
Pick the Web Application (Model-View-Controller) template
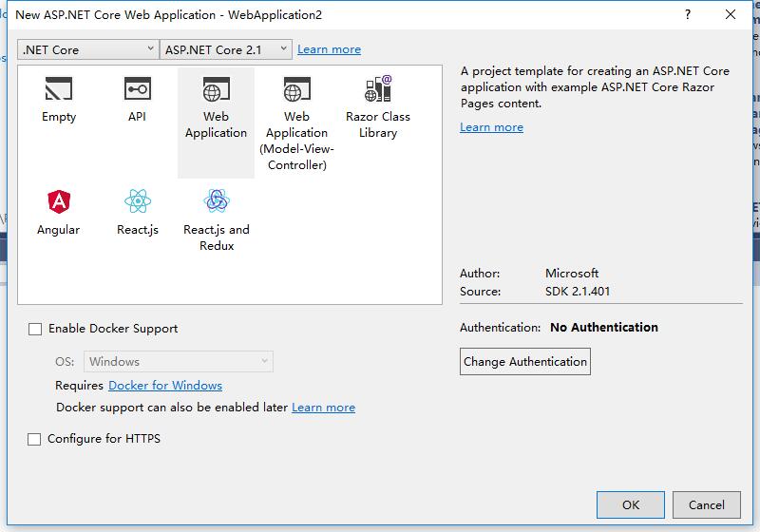pos(296,91)
